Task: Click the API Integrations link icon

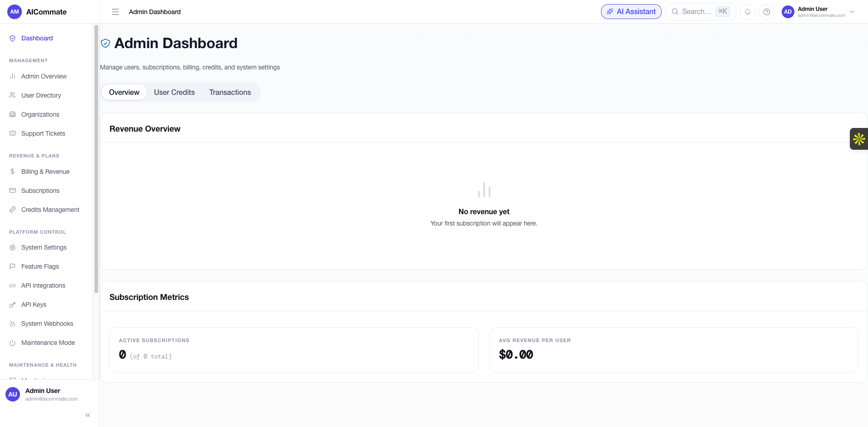Action: pos(13,285)
